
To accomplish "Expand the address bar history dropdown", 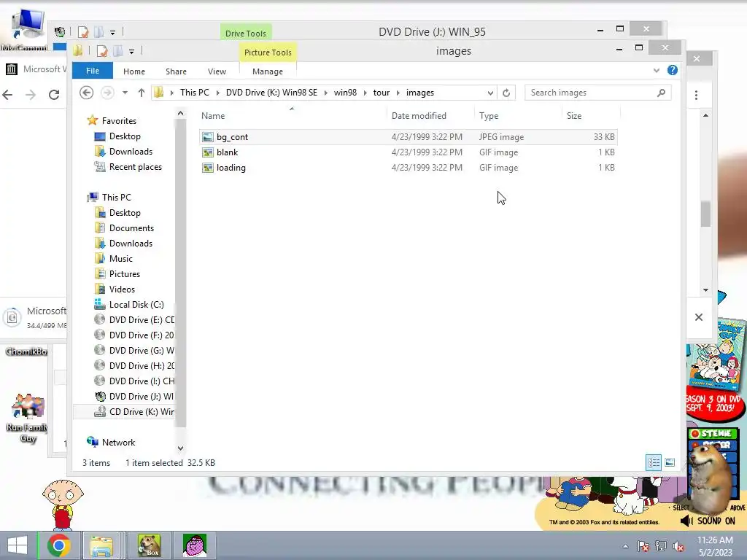I will pos(490,93).
